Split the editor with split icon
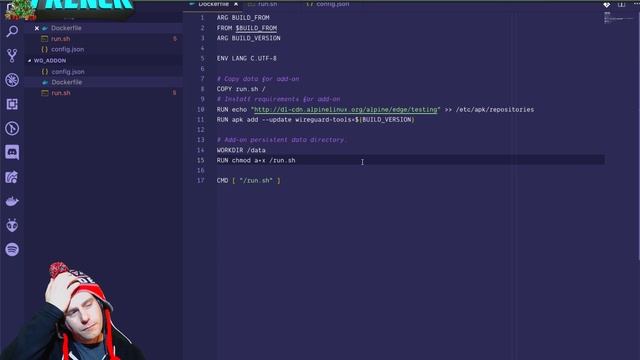This screenshot has height=360, width=640. pos(621,4)
